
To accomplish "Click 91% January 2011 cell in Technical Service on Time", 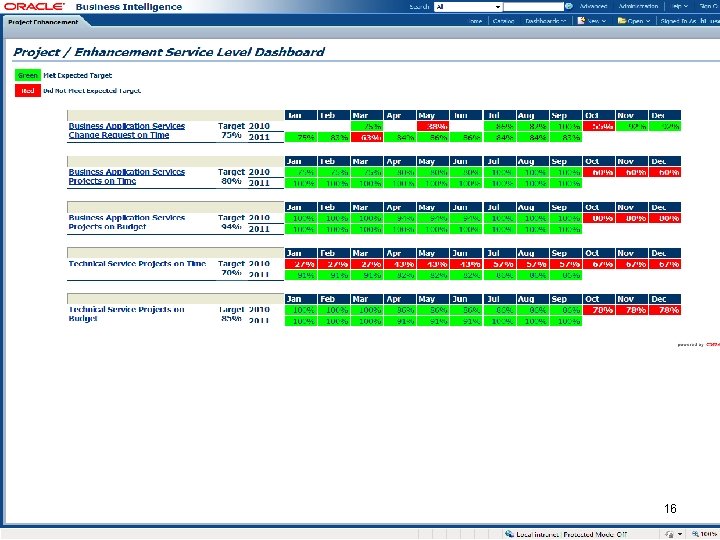I will tap(301, 275).
